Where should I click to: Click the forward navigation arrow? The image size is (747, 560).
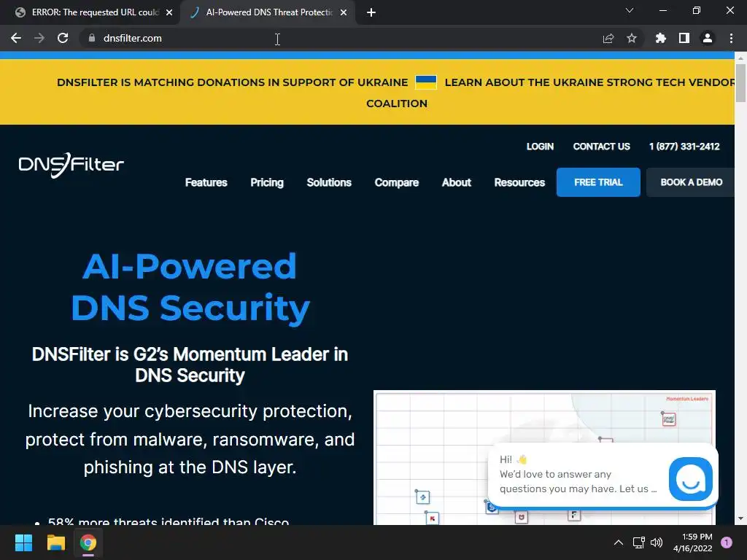coord(39,38)
